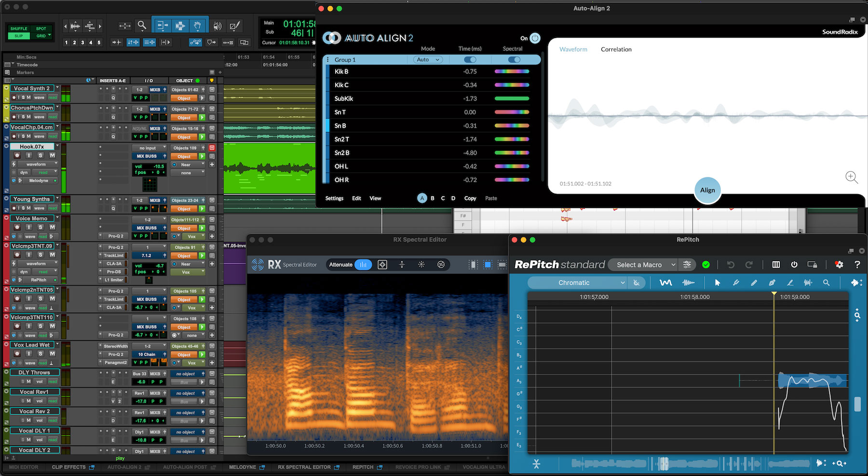This screenshot has height=476, width=868.
Task: Click the Align button
Action: 707,190
